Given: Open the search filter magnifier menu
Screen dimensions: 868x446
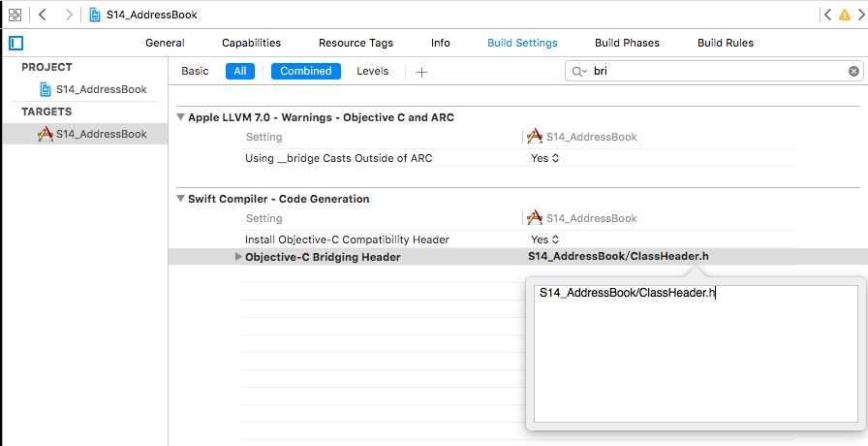Looking at the screenshot, I should click(x=579, y=72).
